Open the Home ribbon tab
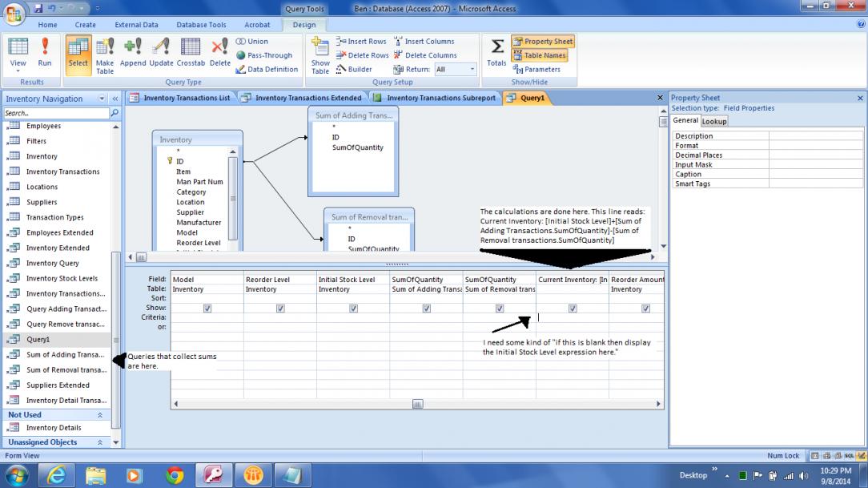 (47, 25)
